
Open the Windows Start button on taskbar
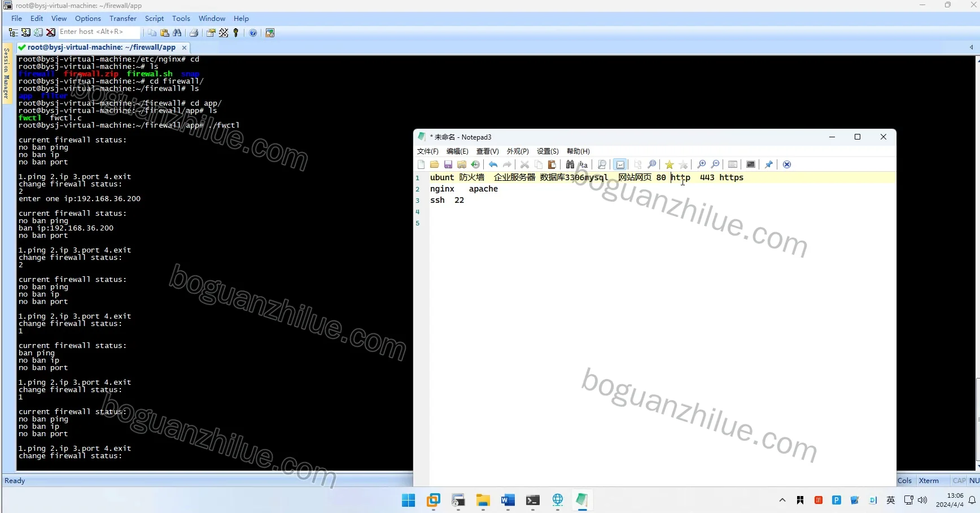409,500
